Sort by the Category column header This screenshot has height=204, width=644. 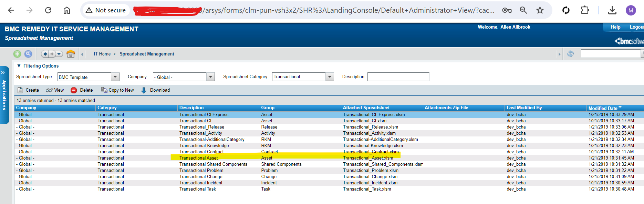(x=137, y=108)
